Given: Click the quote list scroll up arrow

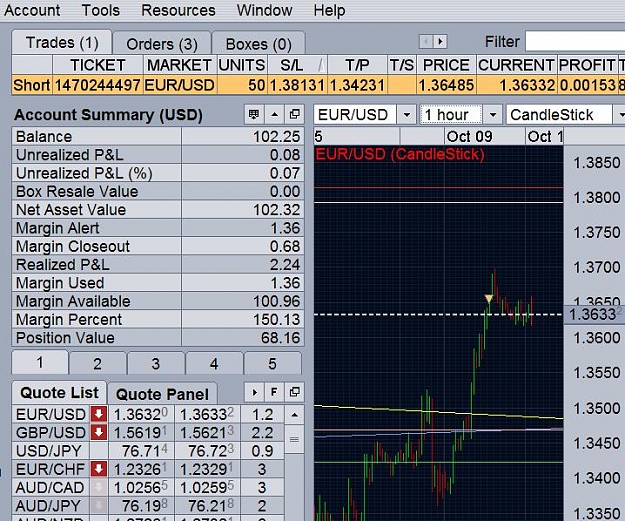Looking at the screenshot, I should click(294, 415).
